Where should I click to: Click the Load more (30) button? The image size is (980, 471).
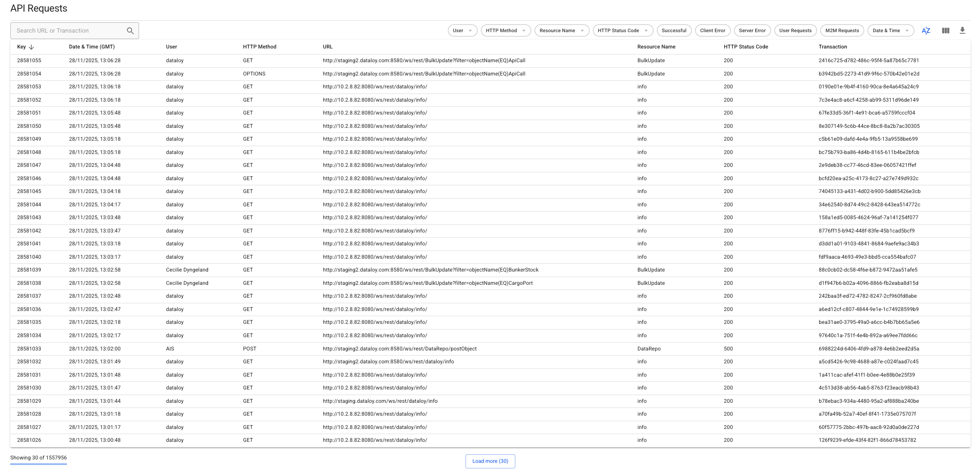point(490,461)
